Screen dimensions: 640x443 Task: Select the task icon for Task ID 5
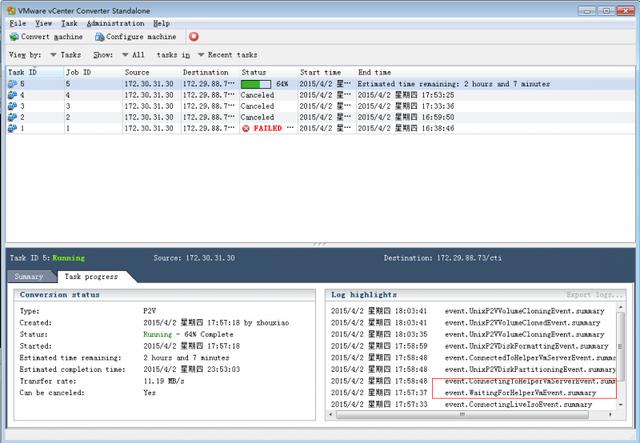click(x=12, y=84)
